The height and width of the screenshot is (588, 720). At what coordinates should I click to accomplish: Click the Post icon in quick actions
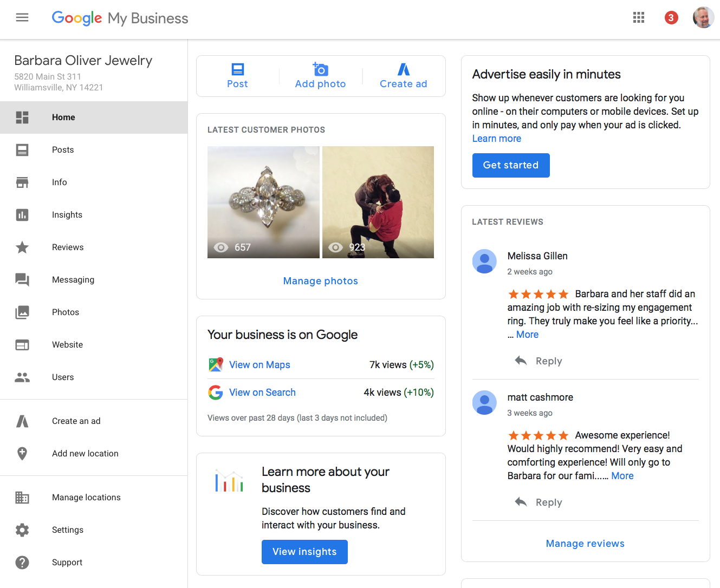tap(237, 69)
